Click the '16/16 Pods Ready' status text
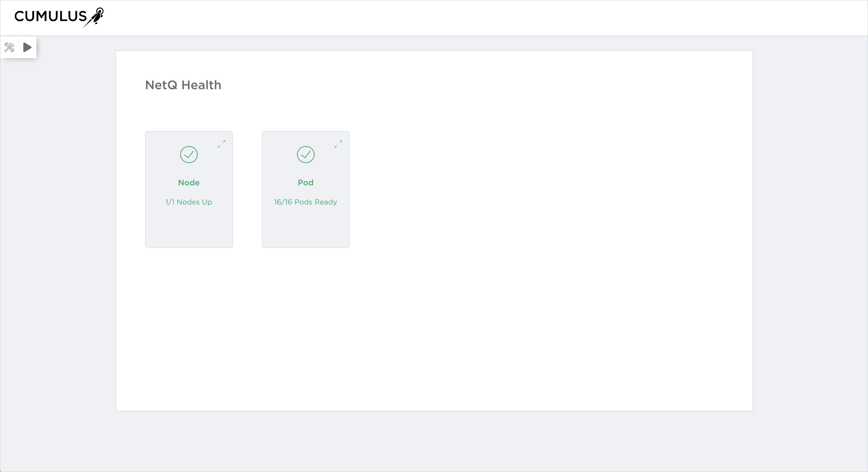The height and width of the screenshot is (472, 868). click(306, 202)
